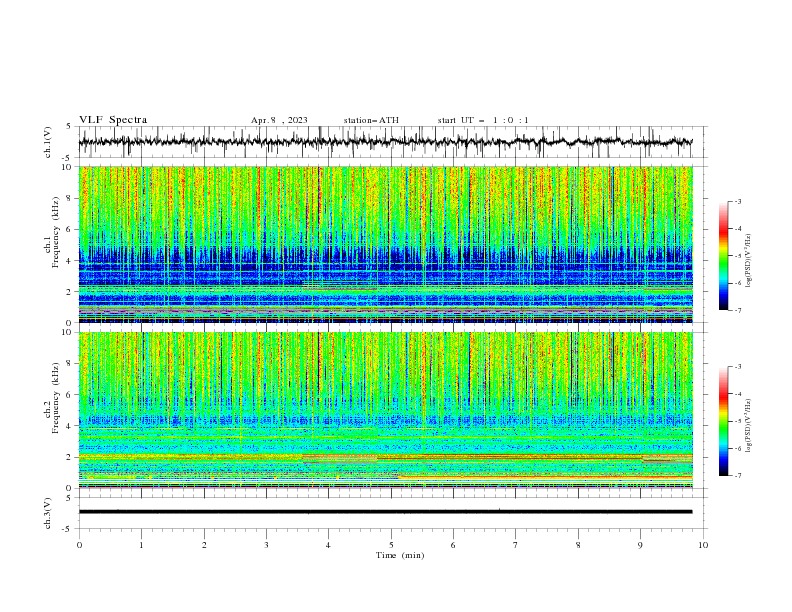Click the "Time (min)" axis label
Image resolution: width=792 pixels, height=612 pixels.
point(400,555)
